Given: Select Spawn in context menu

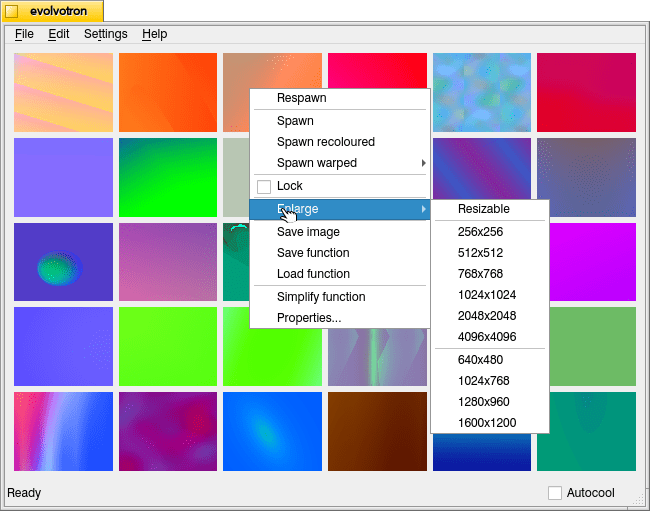Looking at the screenshot, I should [x=340, y=121].
